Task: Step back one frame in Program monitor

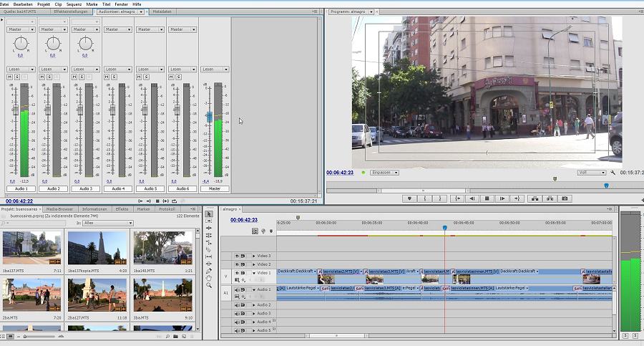Action: tap(472, 198)
